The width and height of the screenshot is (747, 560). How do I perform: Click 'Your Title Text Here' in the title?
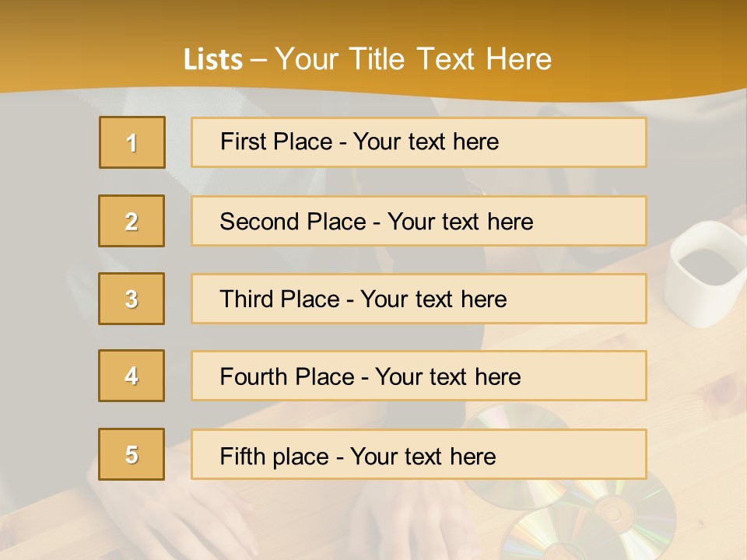(x=413, y=59)
